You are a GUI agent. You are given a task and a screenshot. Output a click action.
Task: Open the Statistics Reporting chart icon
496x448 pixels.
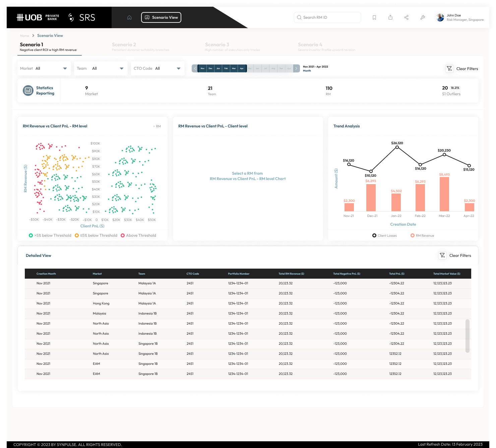point(28,91)
